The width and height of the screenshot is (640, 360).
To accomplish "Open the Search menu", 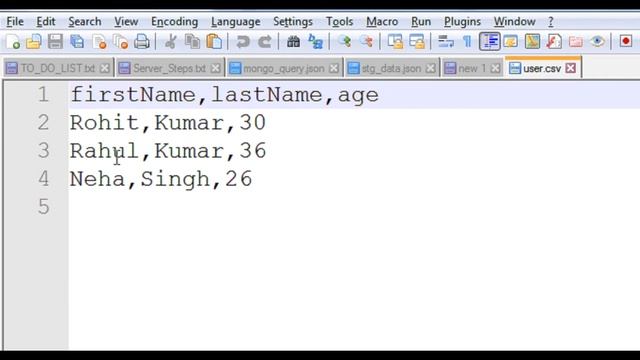I will pos(84,22).
